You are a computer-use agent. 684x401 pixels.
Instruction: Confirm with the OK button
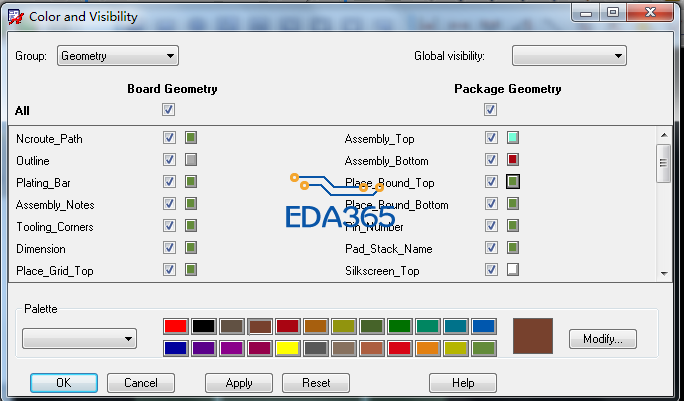64,383
